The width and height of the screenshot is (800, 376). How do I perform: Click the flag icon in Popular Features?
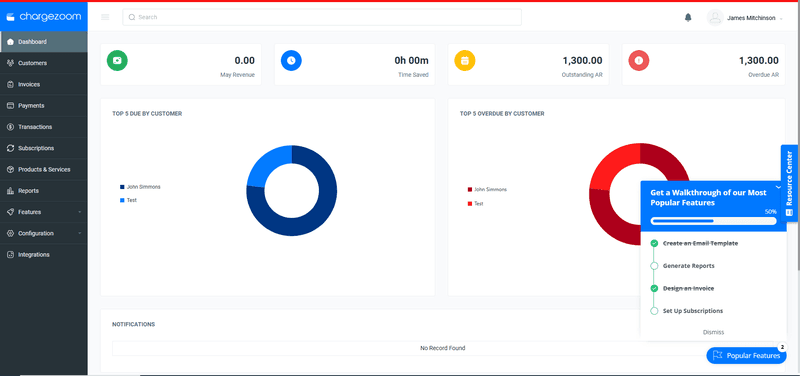(x=717, y=356)
